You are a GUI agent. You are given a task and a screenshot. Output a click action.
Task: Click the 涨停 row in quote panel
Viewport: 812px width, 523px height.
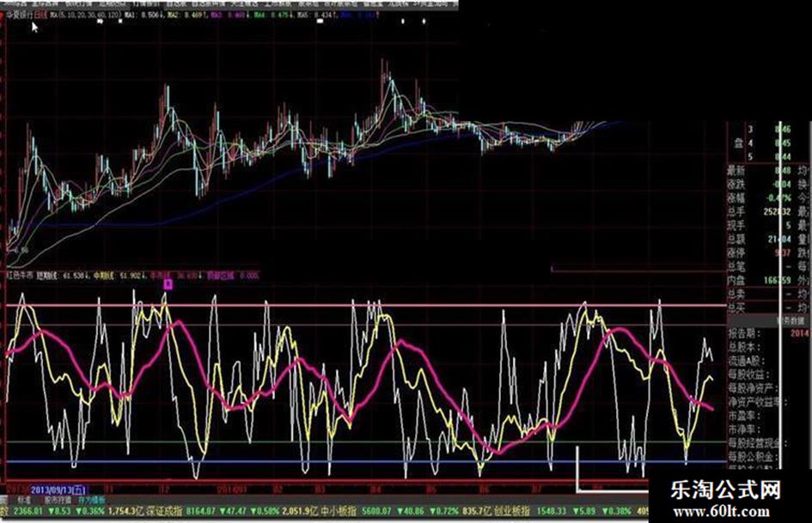pyautogui.click(x=760, y=252)
